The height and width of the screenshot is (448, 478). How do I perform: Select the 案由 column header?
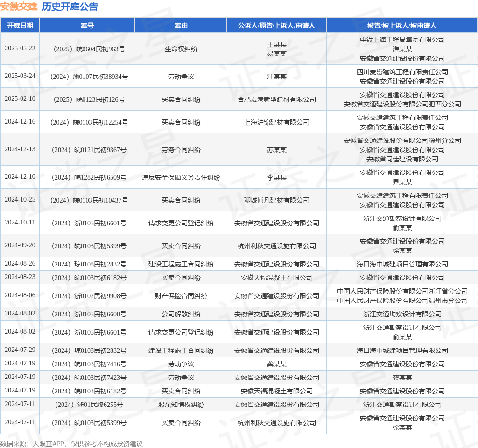click(181, 26)
